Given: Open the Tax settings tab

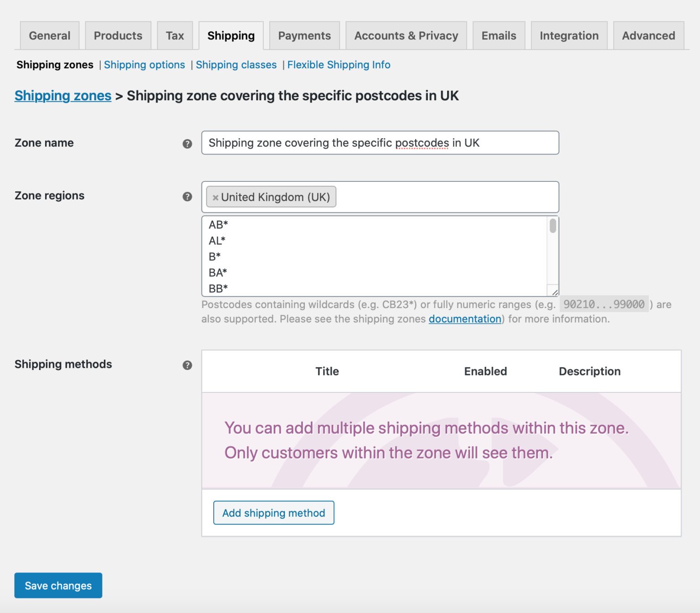Looking at the screenshot, I should click(175, 35).
